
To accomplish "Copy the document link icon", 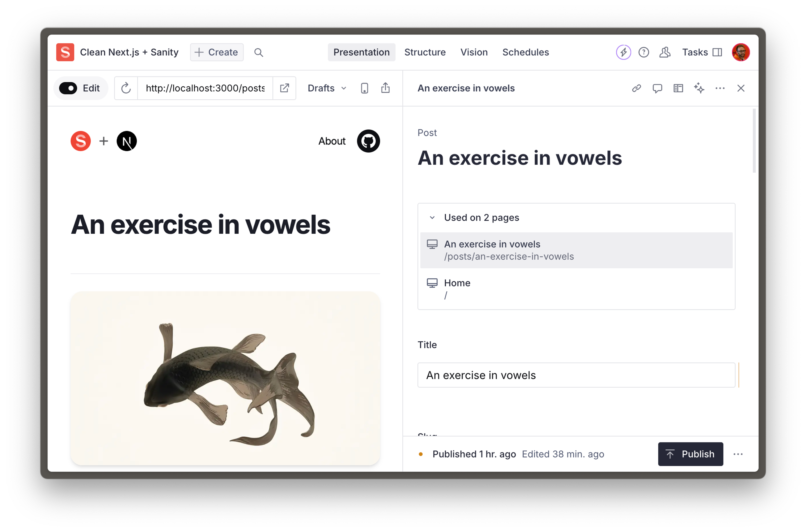I will point(636,88).
